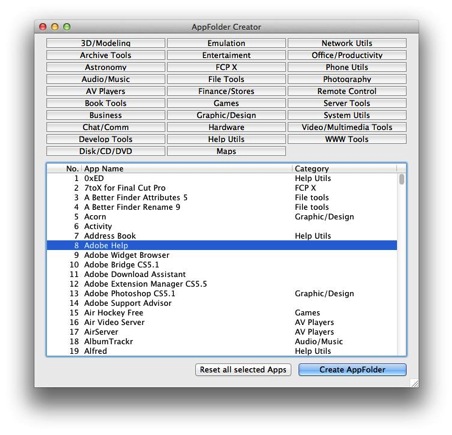Choose the File Tools category button
Viewport: 452px width, 435px height.
226,79
